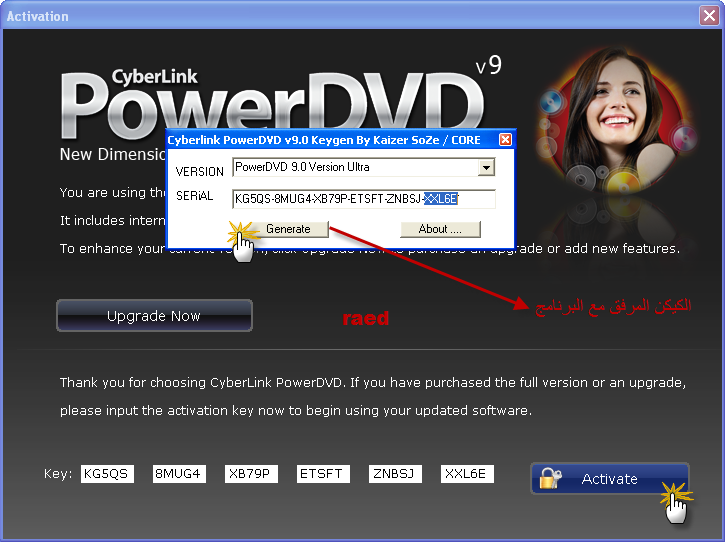Select the KG5QS key field
Image resolution: width=725 pixels, height=542 pixels.
[107, 474]
